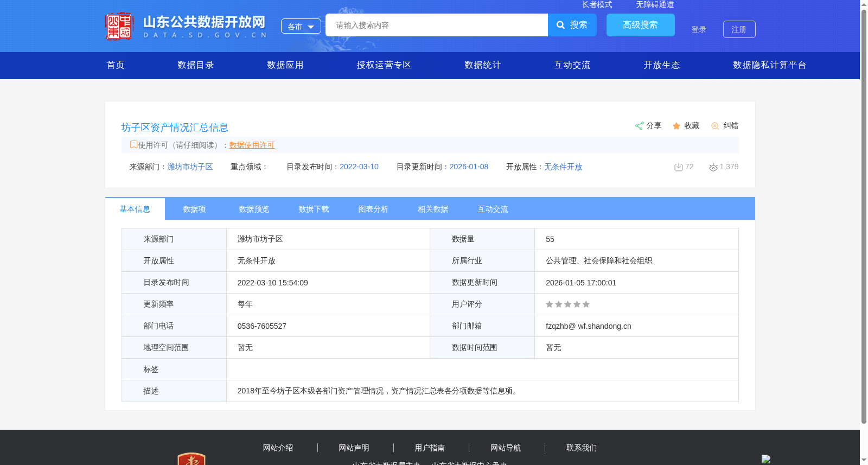Open the 用户指南 footer link

(x=430, y=448)
